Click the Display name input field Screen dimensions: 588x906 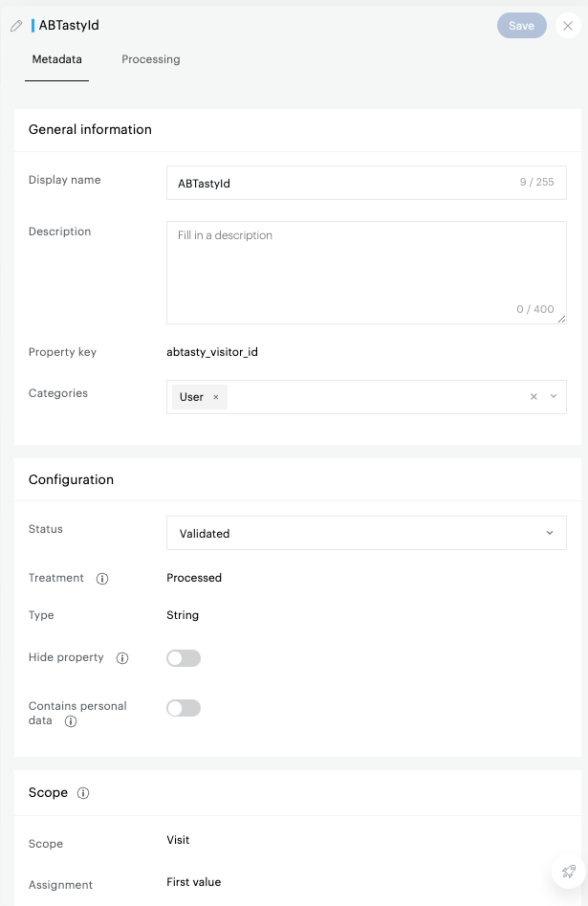[x=344, y=183]
